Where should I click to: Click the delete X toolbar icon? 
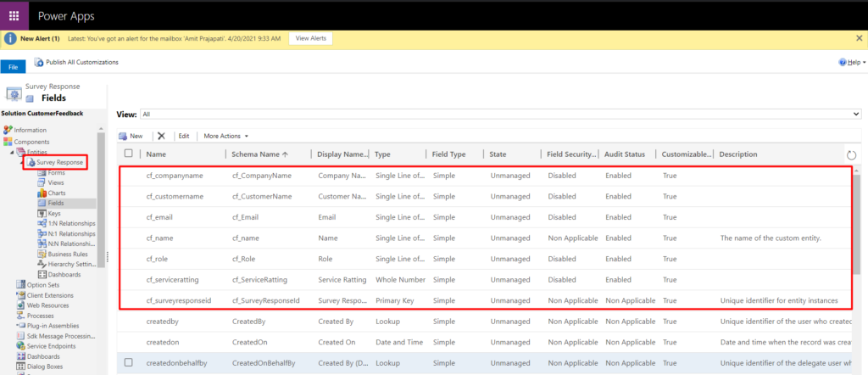(x=162, y=136)
